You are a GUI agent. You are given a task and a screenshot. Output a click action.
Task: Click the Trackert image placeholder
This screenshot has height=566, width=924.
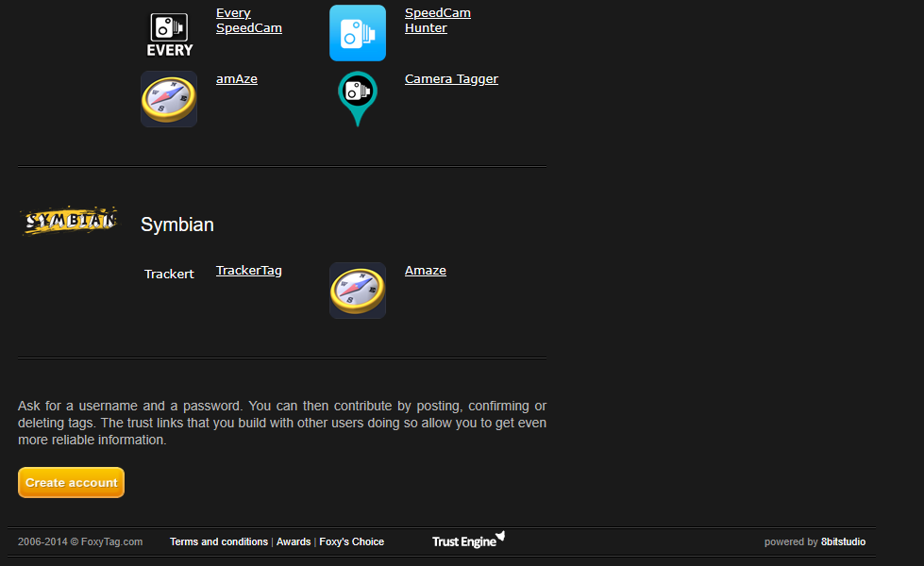coord(169,275)
